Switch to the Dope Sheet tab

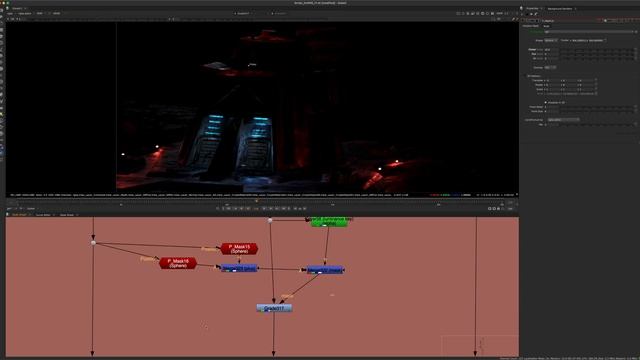point(67,215)
